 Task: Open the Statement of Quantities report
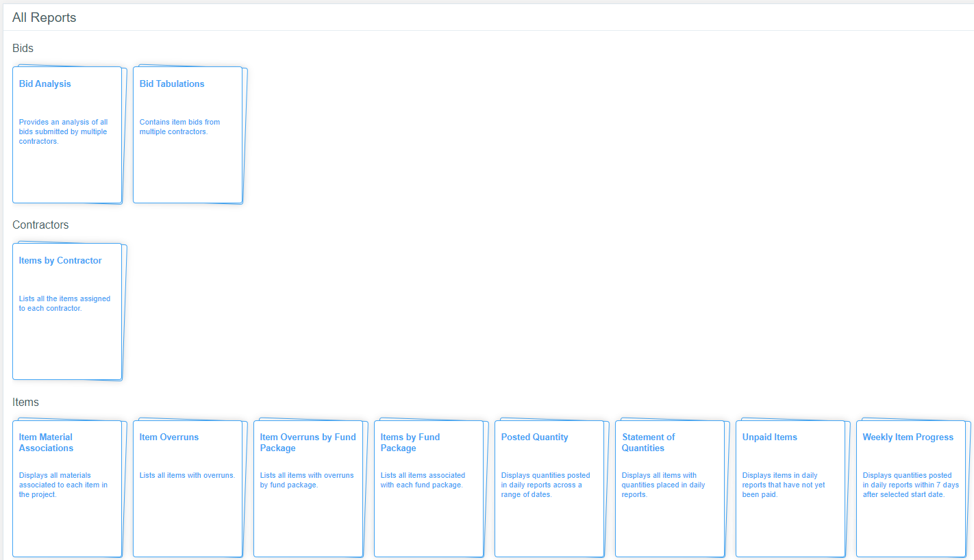pyautogui.click(x=648, y=443)
